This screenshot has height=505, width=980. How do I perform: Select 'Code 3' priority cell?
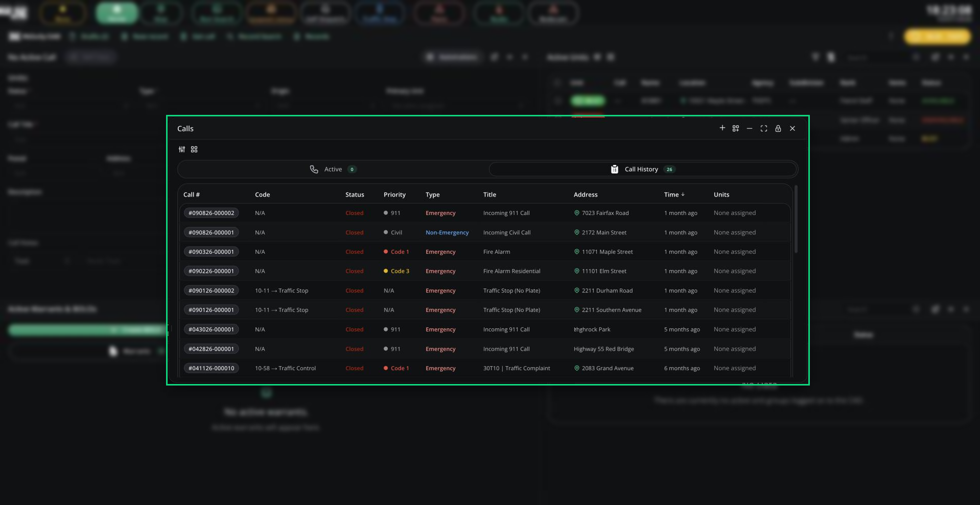pos(396,271)
